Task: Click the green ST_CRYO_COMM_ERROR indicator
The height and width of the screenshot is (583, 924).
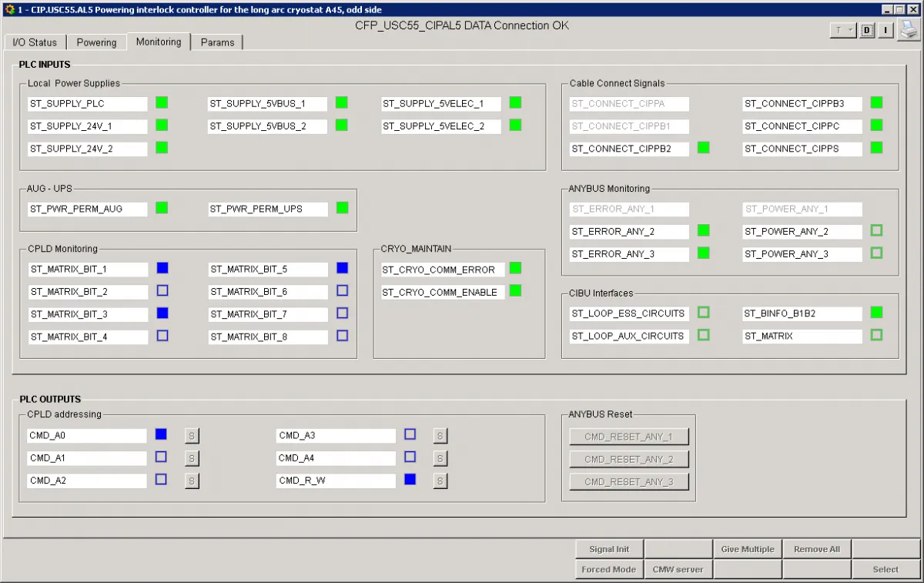Action: click(x=515, y=268)
